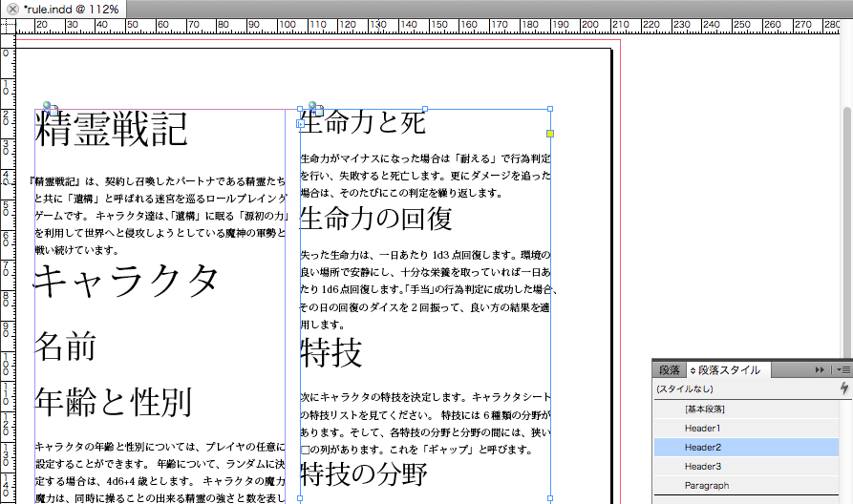The width and height of the screenshot is (853, 504).
Task: Click the キャラクタ heading
Action: [126, 281]
